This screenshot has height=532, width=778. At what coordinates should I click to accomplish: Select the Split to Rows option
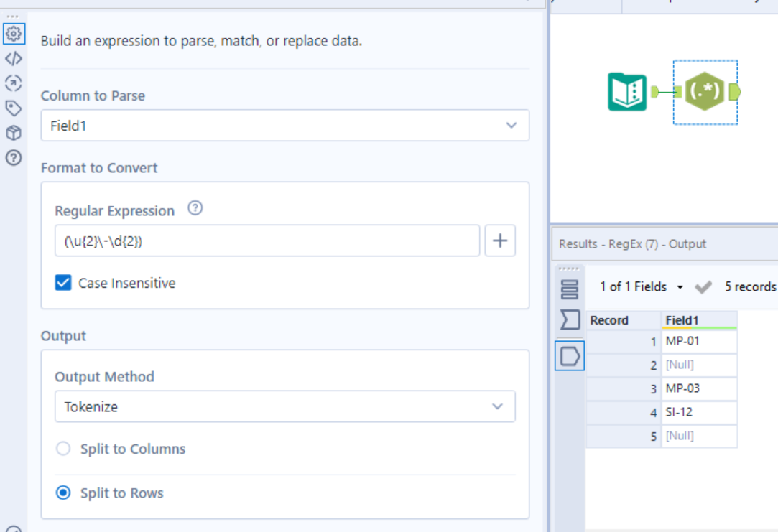(x=64, y=493)
